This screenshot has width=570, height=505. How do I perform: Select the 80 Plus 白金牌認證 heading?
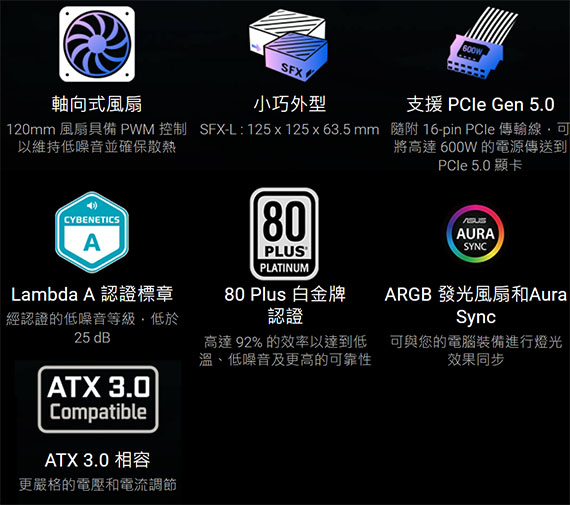click(x=285, y=305)
